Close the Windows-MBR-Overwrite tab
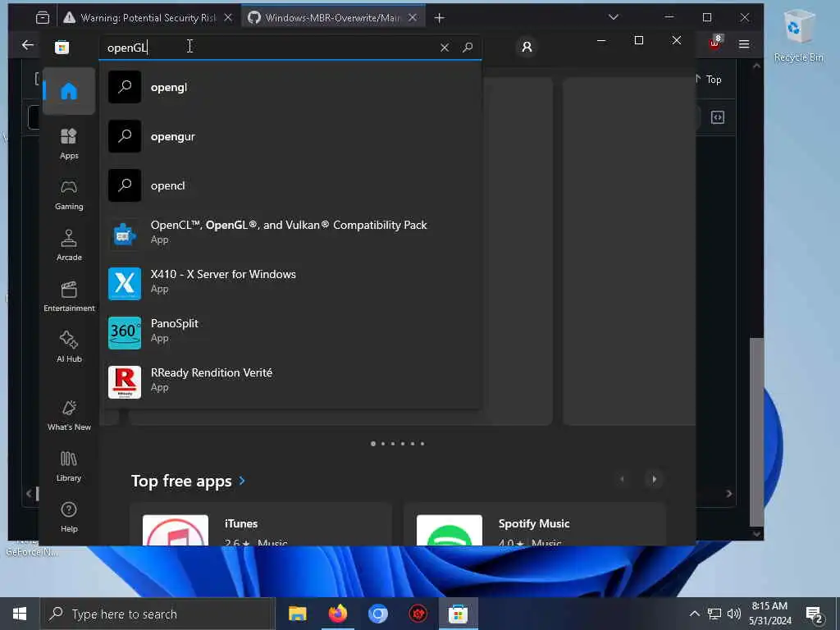Screen dimensions: 840x630 (x=413, y=18)
